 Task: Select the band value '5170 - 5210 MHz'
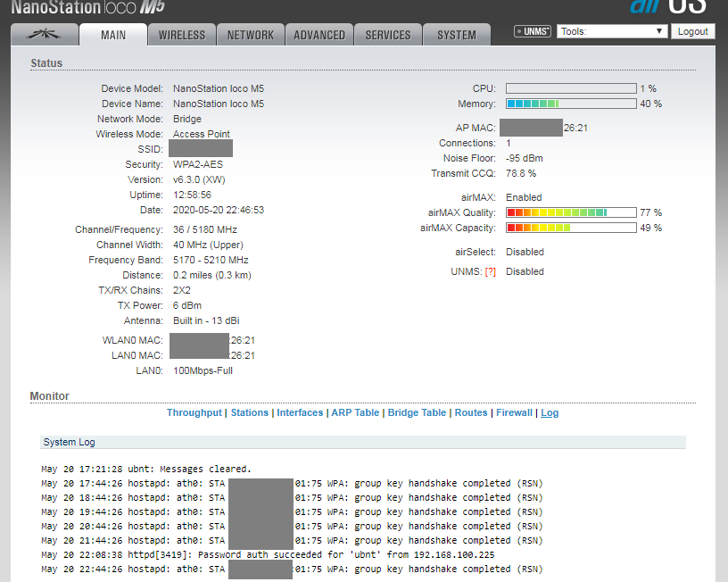211,260
